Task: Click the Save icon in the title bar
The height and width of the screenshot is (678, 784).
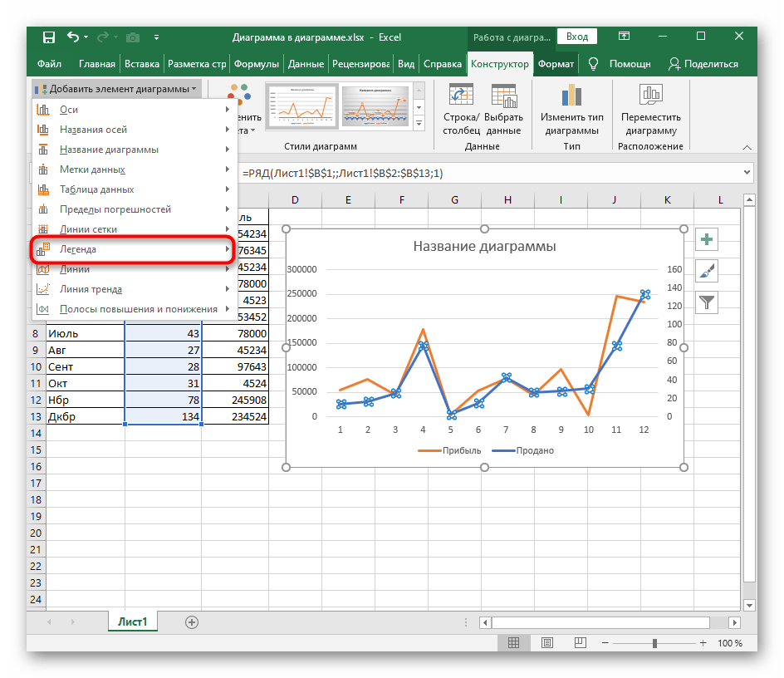Action: tap(49, 37)
